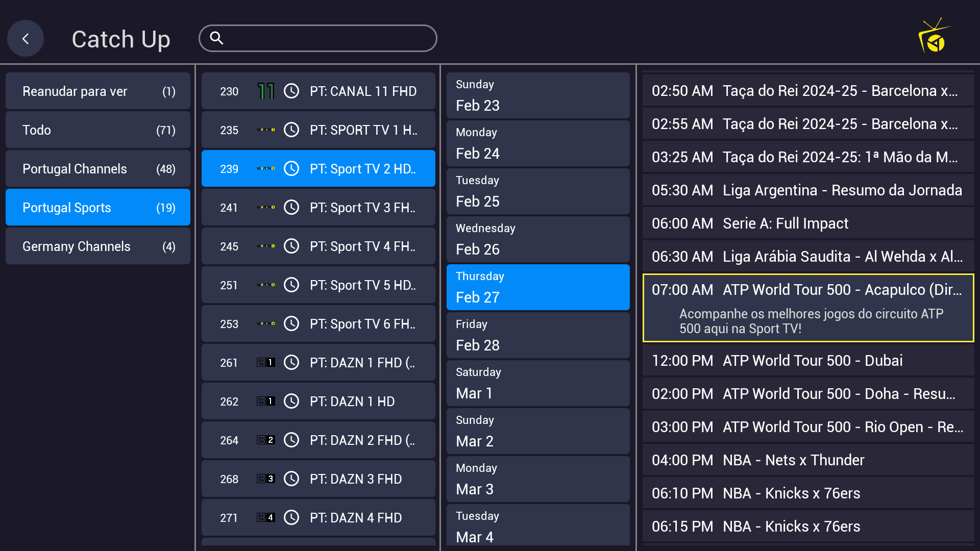Select Saturday Mar 1 date

(x=537, y=383)
